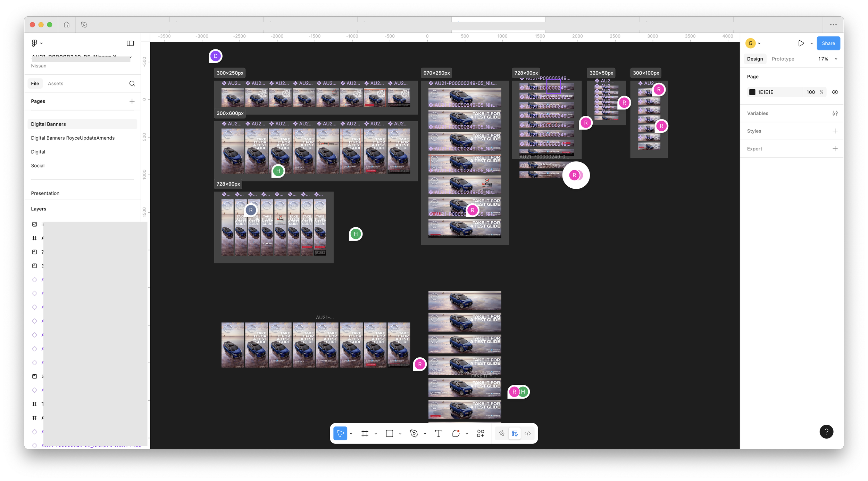Open the Figma main menu logo
The width and height of the screenshot is (868, 481).
point(34,43)
